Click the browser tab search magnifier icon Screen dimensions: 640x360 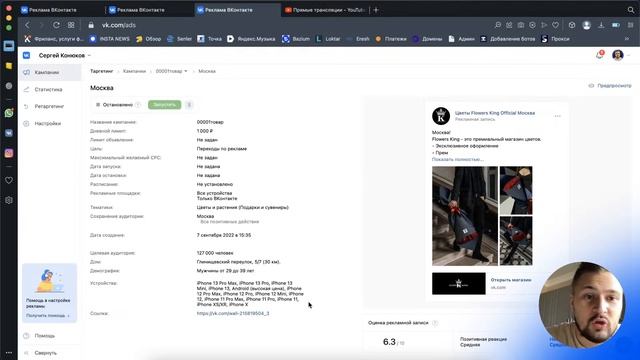click(631, 10)
